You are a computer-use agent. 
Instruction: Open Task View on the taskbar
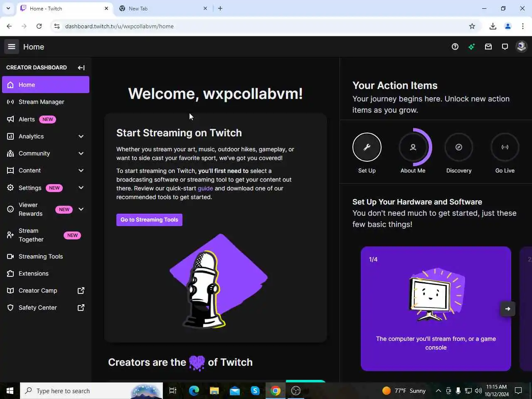point(173,391)
